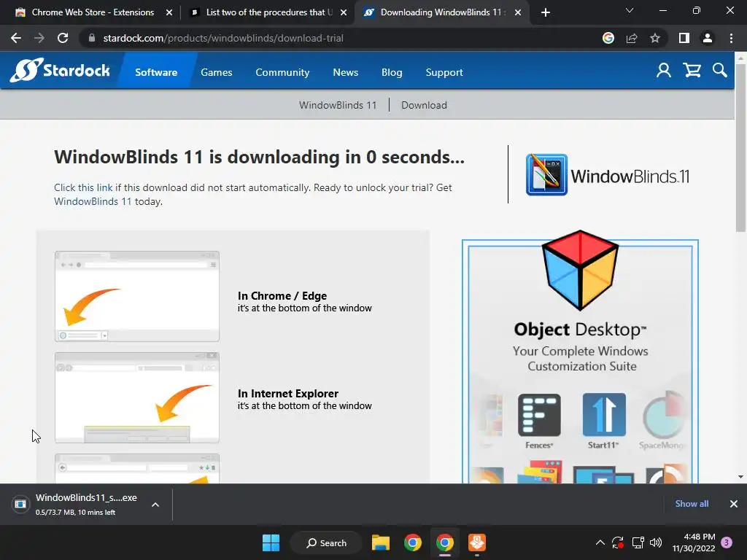Open the Chrome side panel
Viewport: 747px width, 560px height.
[684, 38]
